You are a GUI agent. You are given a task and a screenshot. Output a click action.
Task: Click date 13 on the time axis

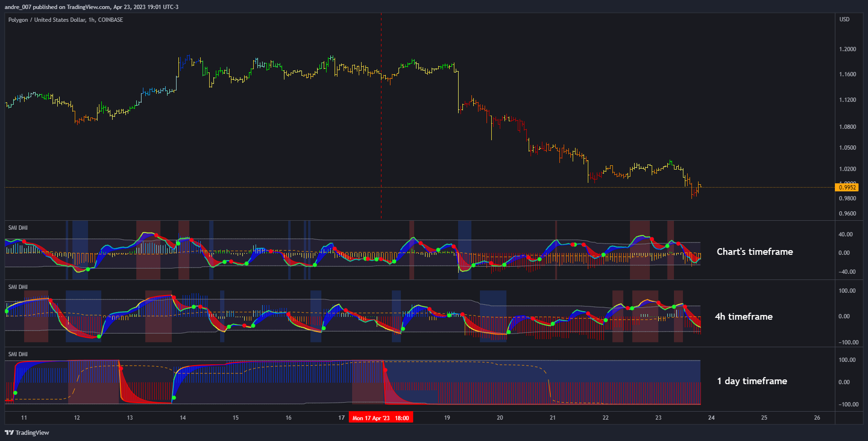tap(130, 418)
